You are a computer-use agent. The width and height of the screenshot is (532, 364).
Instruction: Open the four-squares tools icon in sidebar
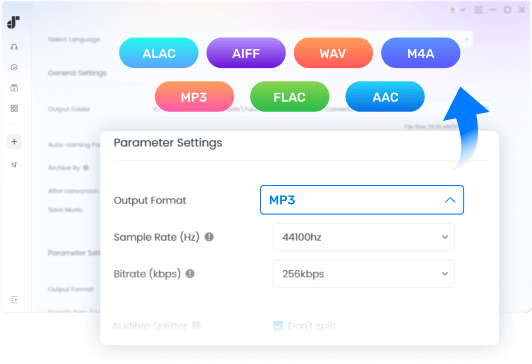[x=14, y=108]
